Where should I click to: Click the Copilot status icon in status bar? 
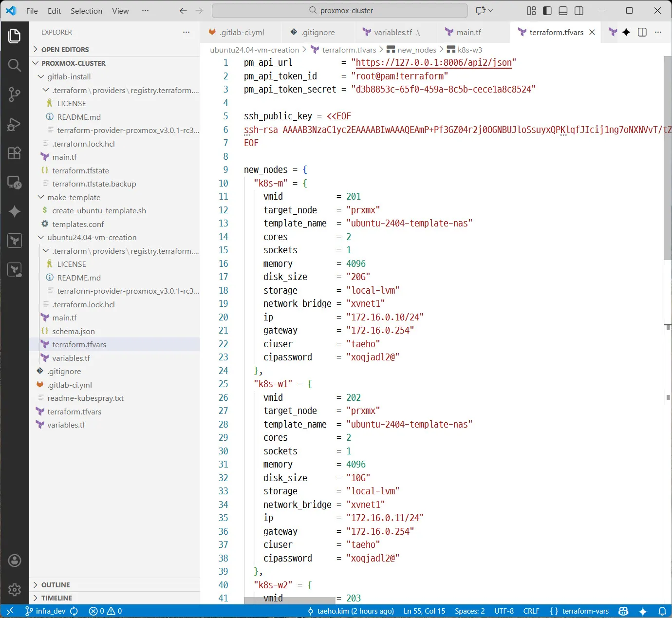[623, 611]
